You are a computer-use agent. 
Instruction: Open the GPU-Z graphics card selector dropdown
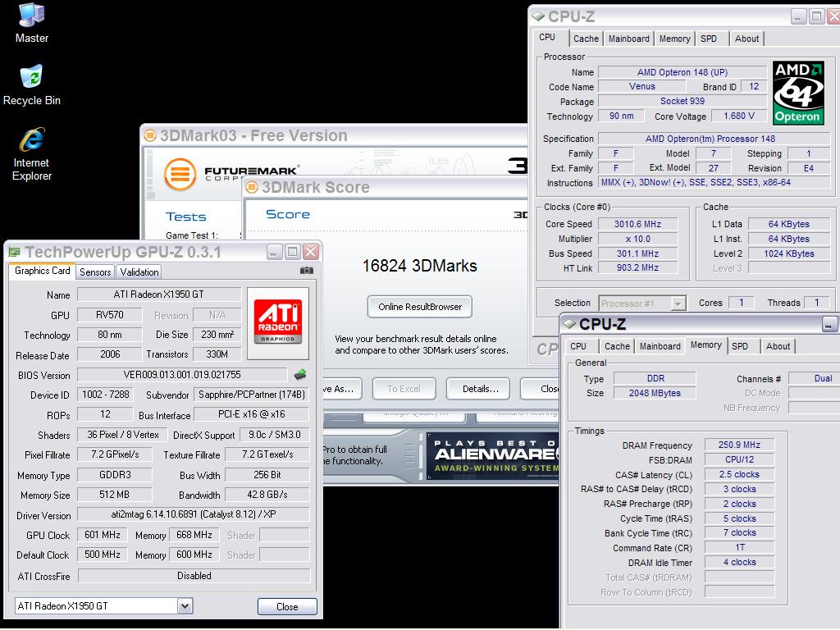click(185, 606)
